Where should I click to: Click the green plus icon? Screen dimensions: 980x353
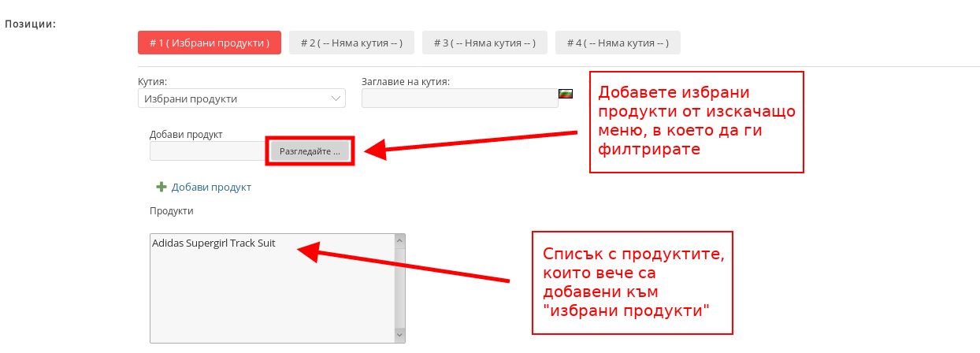click(x=161, y=188)
